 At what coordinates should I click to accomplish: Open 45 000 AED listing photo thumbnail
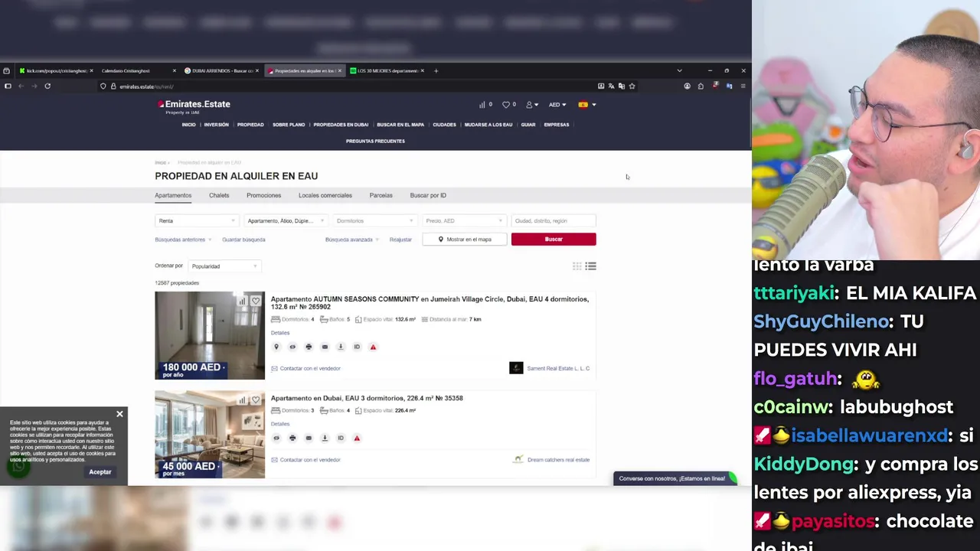(210, 435)
